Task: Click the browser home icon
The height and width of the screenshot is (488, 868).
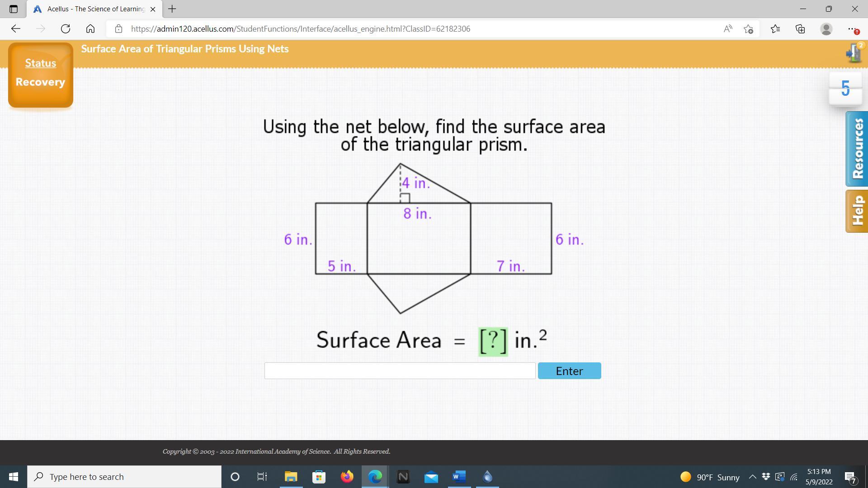Action: (x=90, y=29)
